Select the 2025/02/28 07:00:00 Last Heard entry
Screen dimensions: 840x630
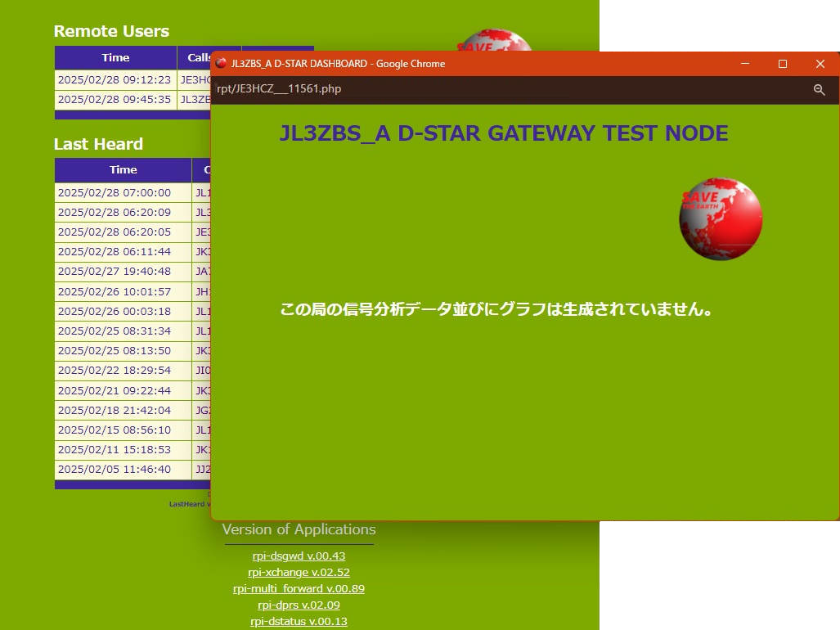(115, 193)
